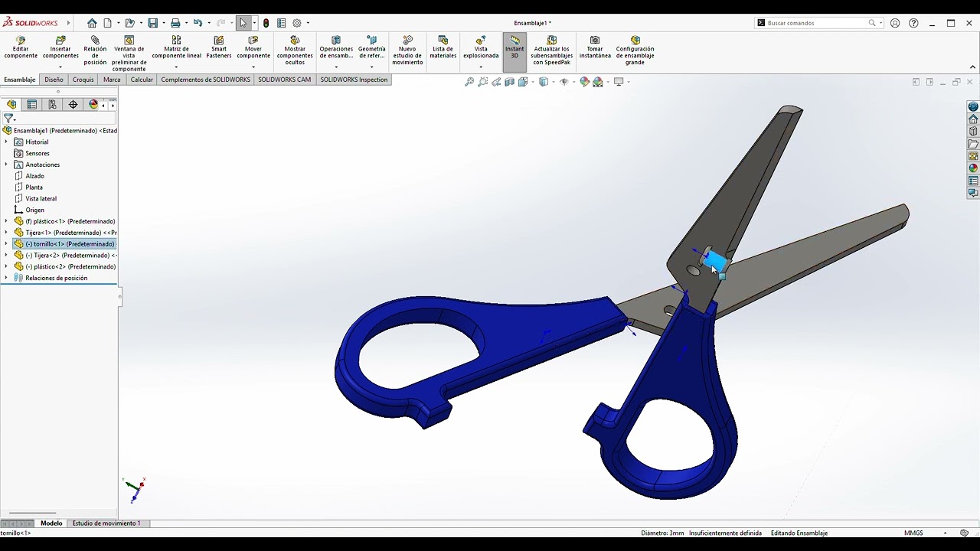This screenshot has height=551, width=980.
Task: Switch to the Calcular tab
Action: pyautogui.click(x=142, y=80)
